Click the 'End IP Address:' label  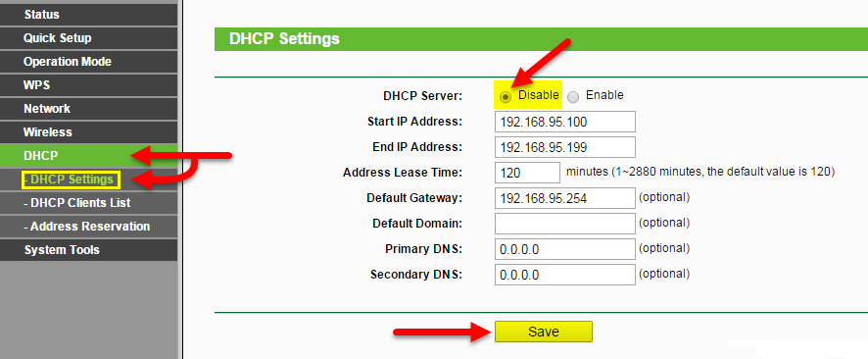[x=417, y=147]
